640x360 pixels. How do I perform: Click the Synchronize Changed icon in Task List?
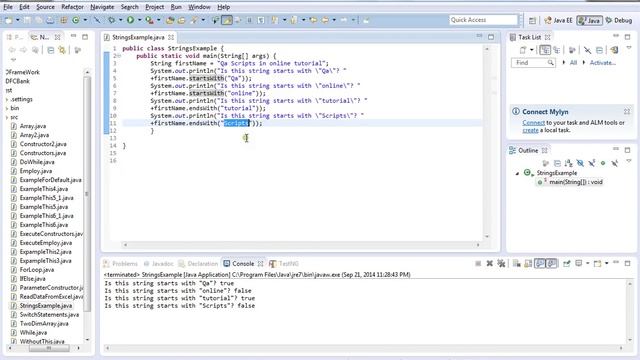click(614, 50)
